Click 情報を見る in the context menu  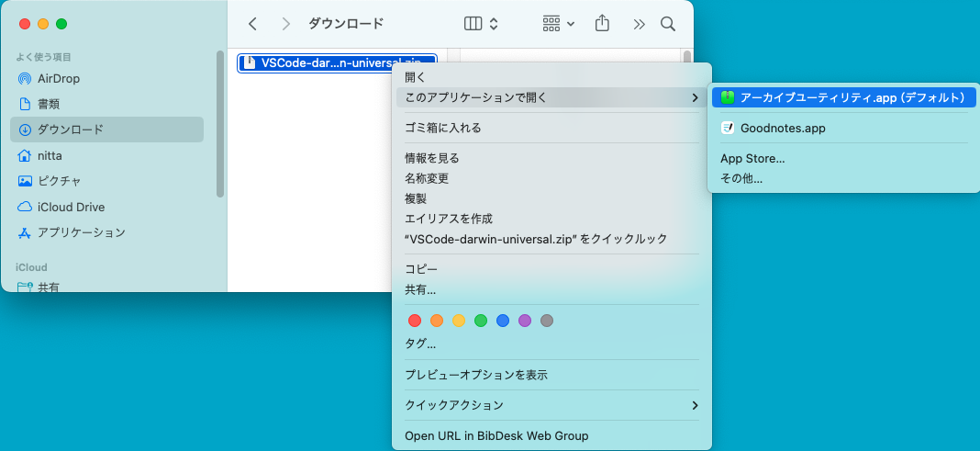pos(431,158)
